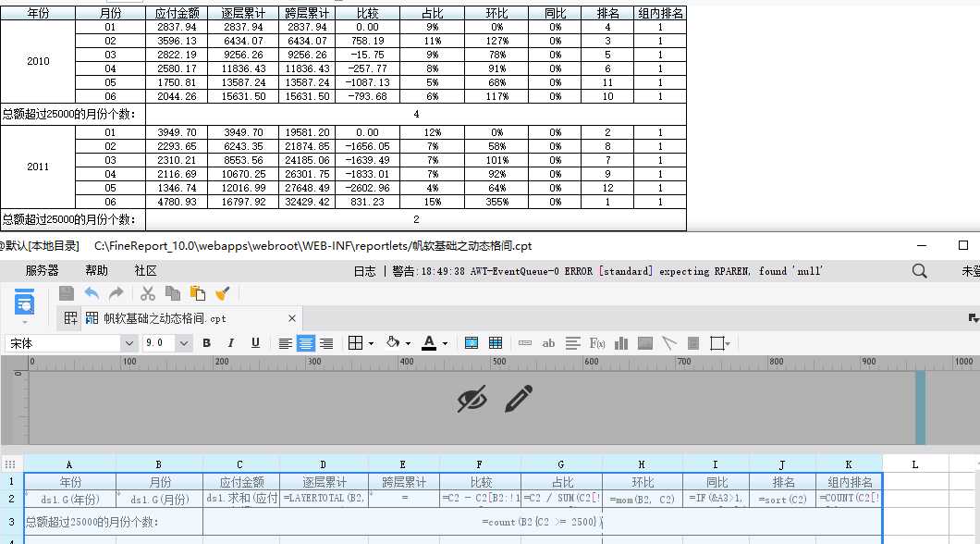Center-align the cell text
This screenshot has width=980, height=544.
click(x=306, y=343)
